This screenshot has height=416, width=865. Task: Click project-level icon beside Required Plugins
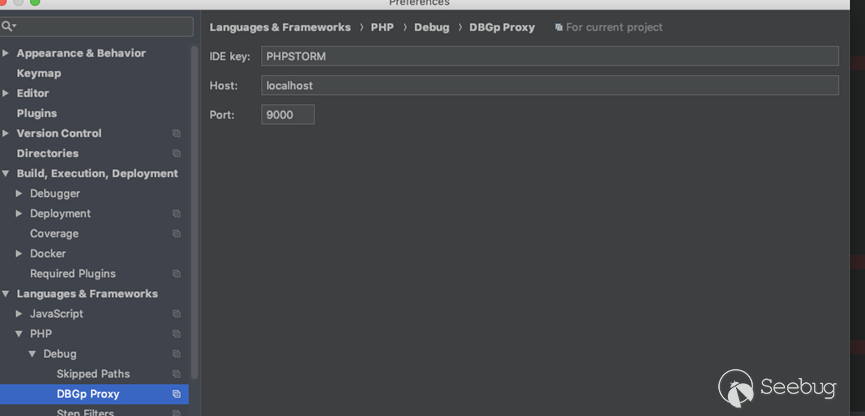tap(177, 274)
